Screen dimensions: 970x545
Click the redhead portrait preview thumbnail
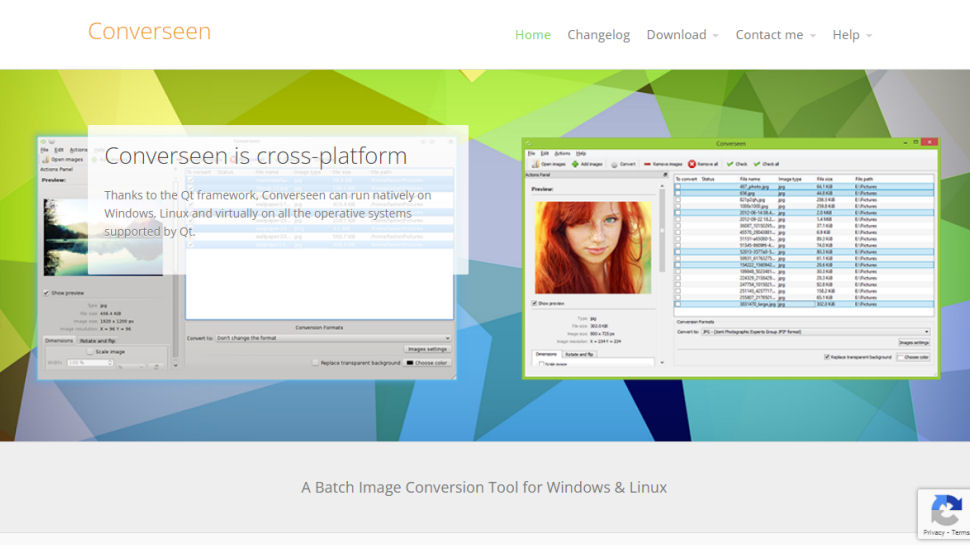593,247
